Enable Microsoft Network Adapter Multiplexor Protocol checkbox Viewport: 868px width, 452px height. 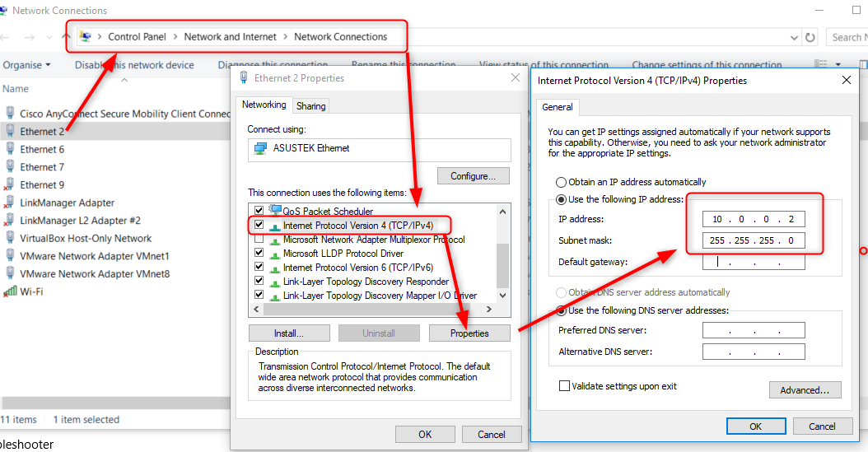259,239
